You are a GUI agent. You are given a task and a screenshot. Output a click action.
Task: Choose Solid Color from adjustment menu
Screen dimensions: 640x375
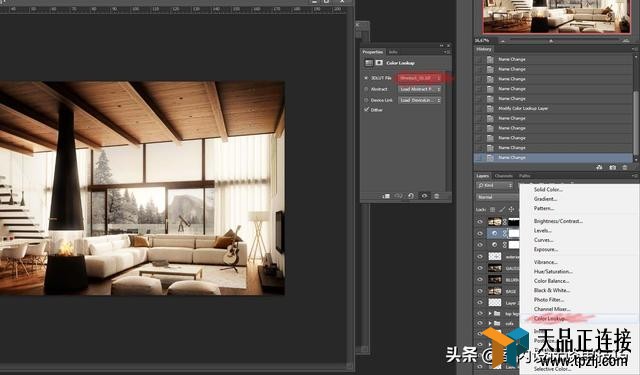click(x=548, y=189)
